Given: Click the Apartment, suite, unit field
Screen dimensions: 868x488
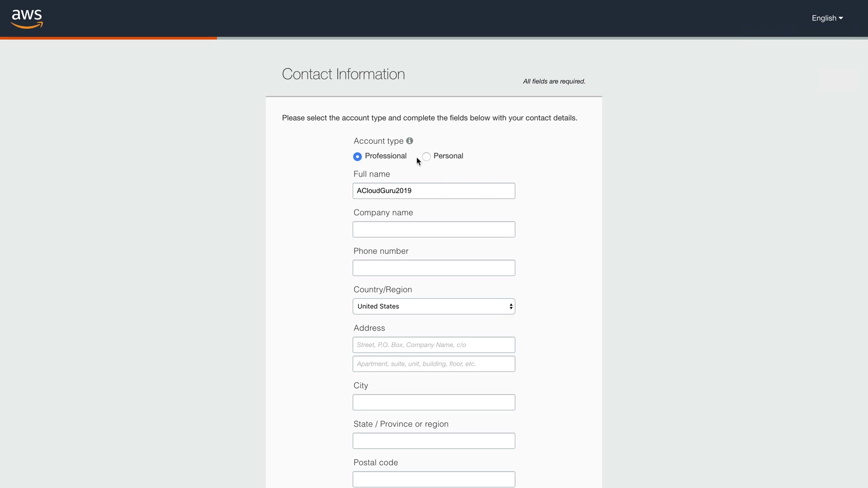Looking at the screenshot, I should (434, 364).
